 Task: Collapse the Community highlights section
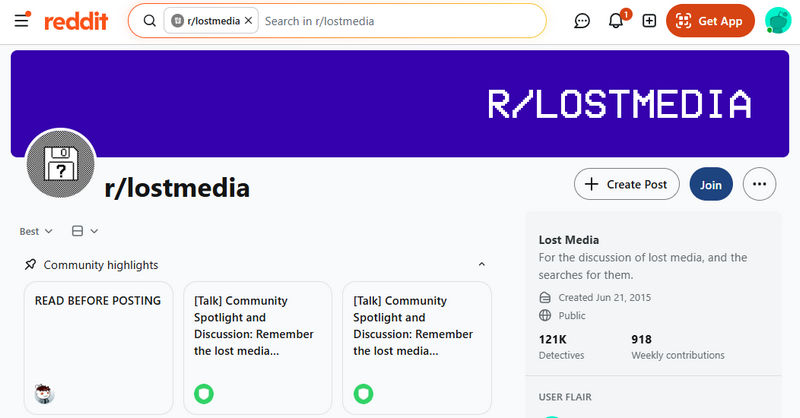pos(482,264)
